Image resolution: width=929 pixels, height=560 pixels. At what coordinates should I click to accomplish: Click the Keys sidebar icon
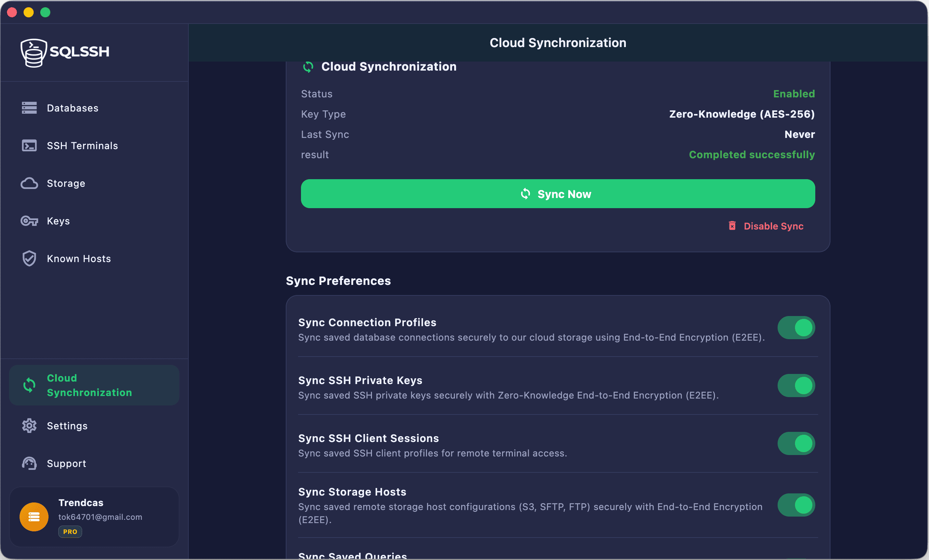pos(29,221)
